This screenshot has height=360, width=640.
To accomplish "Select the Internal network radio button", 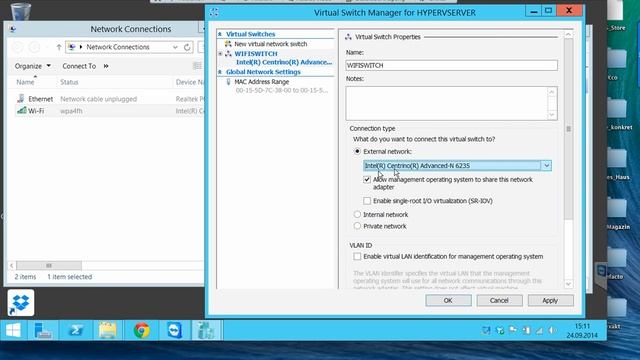I will pos(357,214).
